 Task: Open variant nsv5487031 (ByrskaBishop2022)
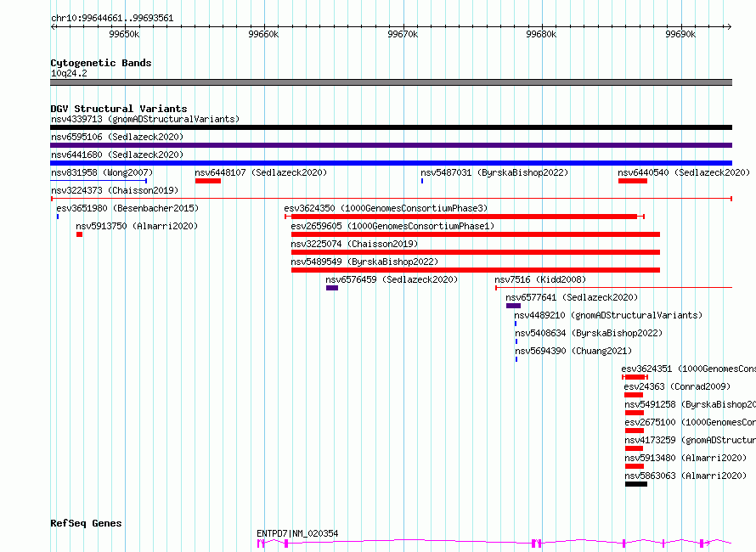tap(494, 172)
